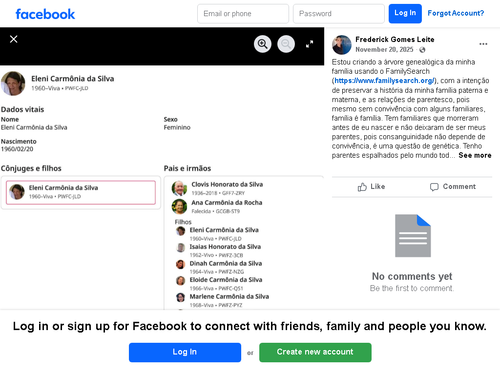
Task: Click the Dados vitais heading
Action: [x=22, y=109]
